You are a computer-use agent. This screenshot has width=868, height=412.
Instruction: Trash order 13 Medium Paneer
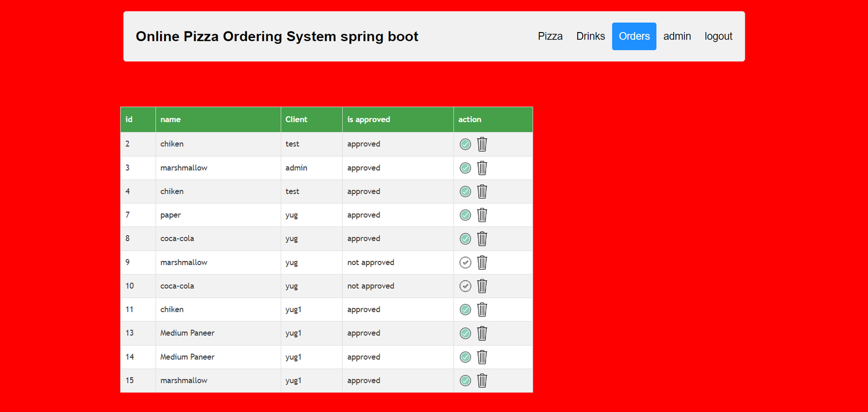[482, 333]
